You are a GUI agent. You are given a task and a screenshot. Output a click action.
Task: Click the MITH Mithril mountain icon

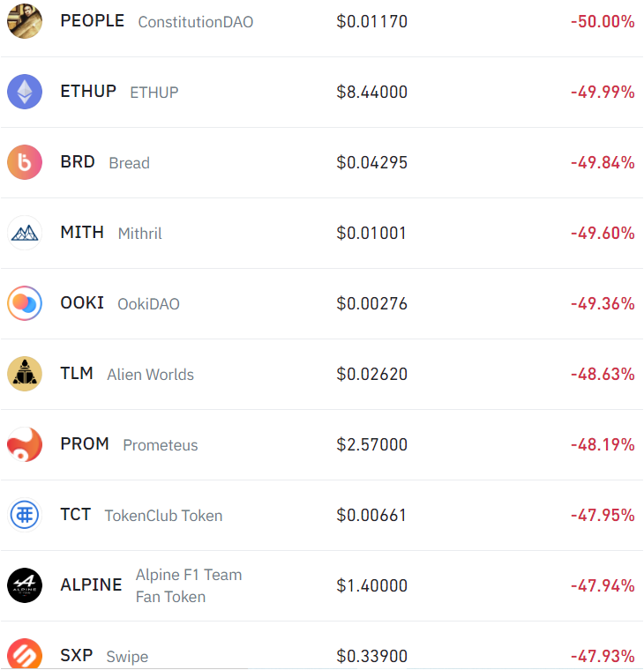coord(25,233)
